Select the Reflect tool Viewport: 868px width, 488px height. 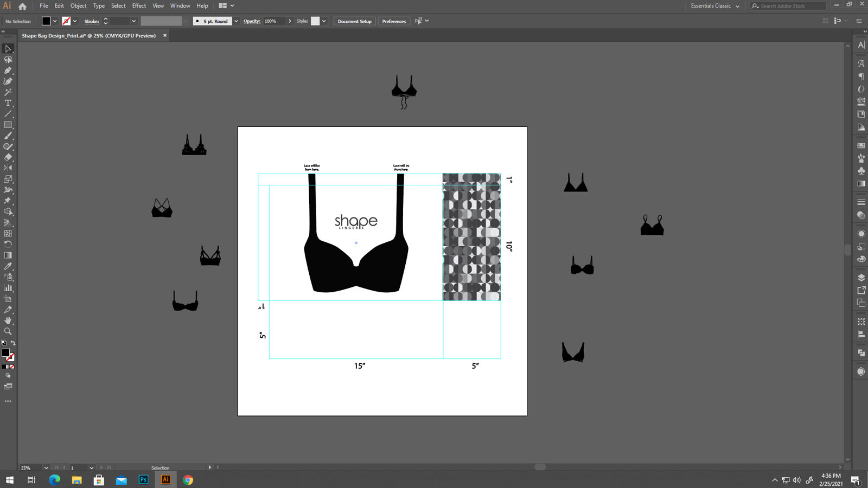pos(8,168)
